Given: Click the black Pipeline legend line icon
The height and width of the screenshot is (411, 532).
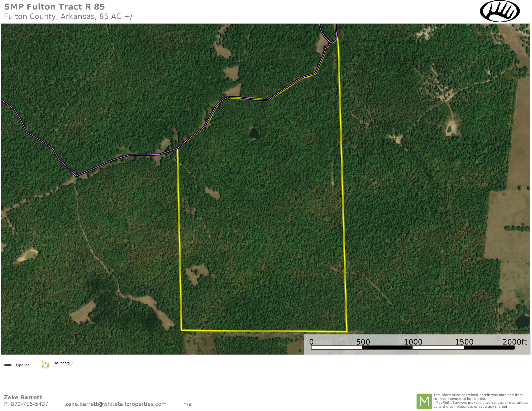Looking at the screenshot, I should (8, 365).
